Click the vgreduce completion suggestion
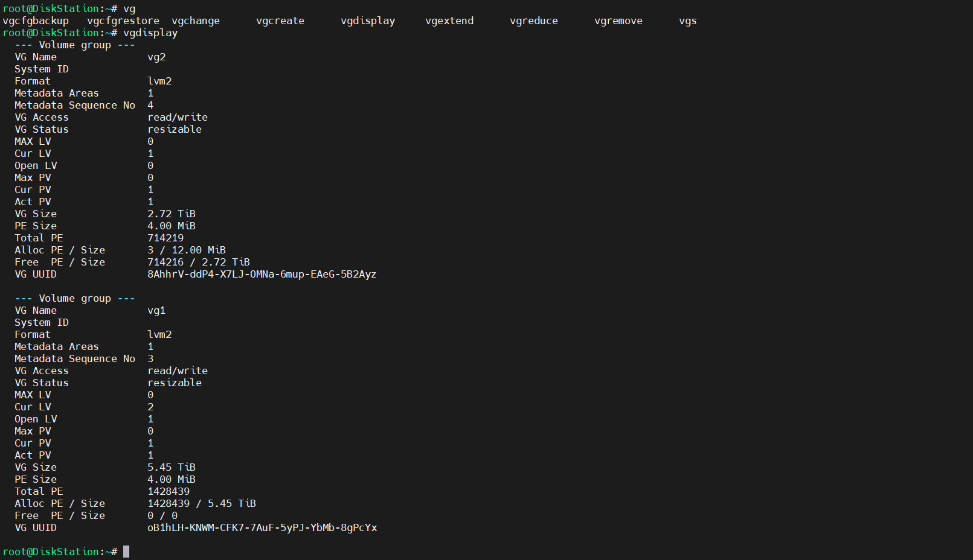This screenshot has width=973, height=560. (x=534, y=21)
